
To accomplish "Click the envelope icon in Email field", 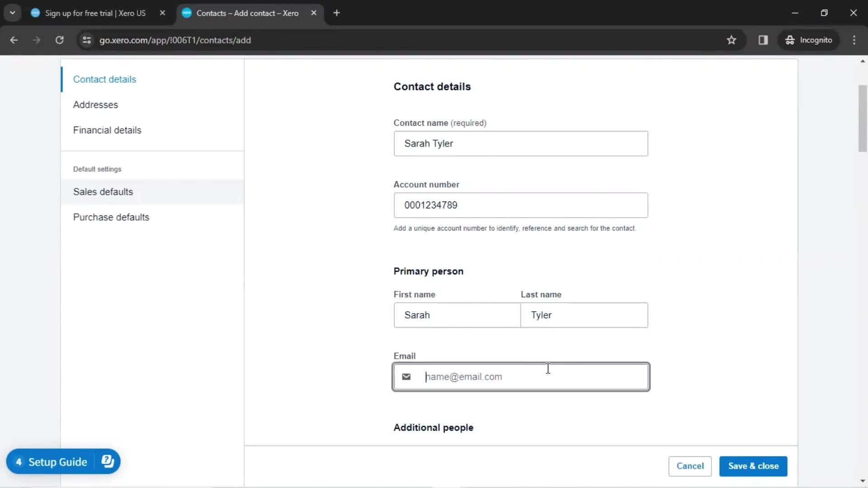I will (406, 377).
